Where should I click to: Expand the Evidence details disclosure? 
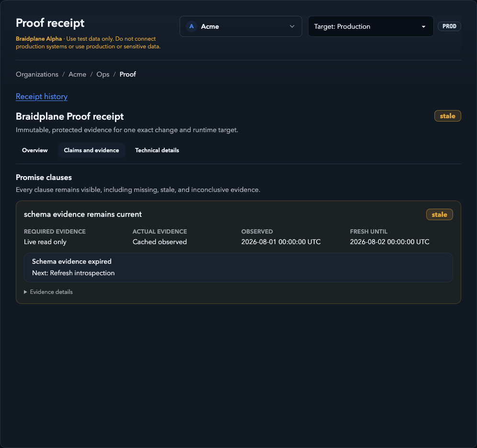[48, 292]
